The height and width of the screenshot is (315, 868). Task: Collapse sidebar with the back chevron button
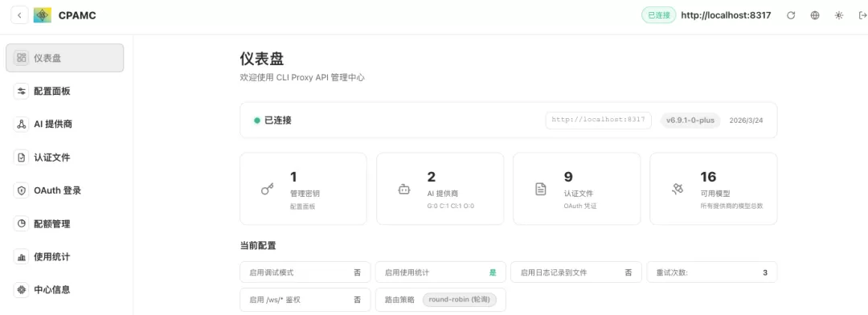[19, 15]
